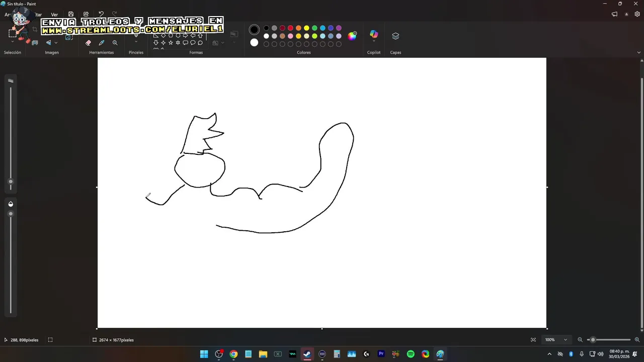This screenshot has width=644, height=362.
Task: Click the remove background icon
Action: [x=35, y=43]
